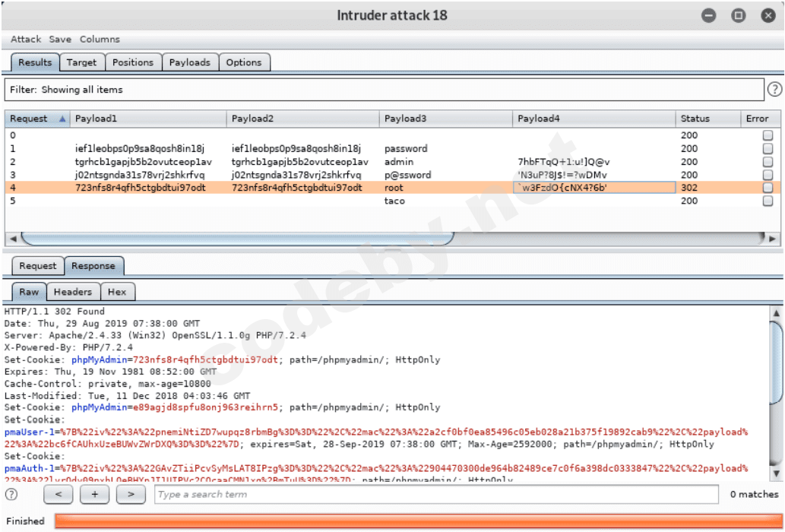
Task: Toggle the Error checkbox for request 0
Action: click(x=768, y=135)
